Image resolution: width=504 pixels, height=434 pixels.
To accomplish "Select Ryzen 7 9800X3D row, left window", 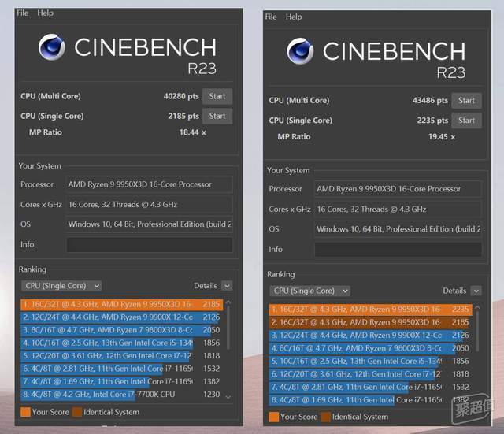I will (121, 330).
